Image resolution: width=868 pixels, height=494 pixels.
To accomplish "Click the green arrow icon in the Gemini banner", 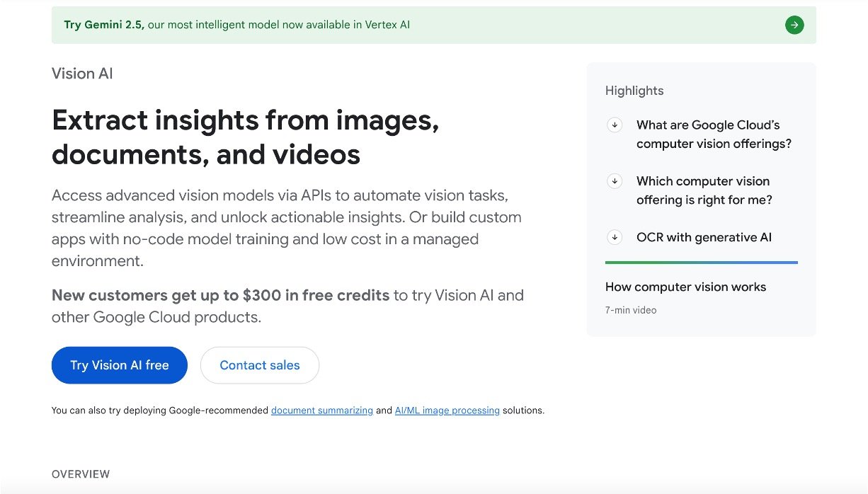I will pyautogui.click(x=794, y=25).
